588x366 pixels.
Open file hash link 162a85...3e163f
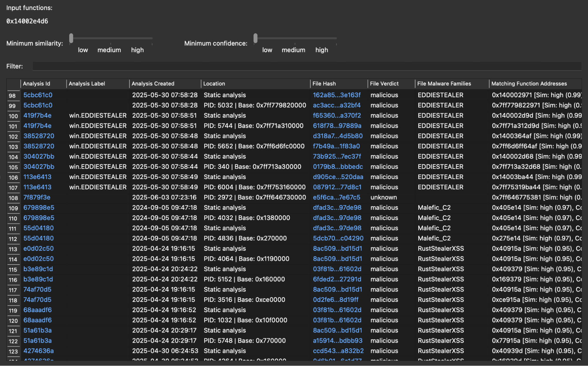point(336,95)
